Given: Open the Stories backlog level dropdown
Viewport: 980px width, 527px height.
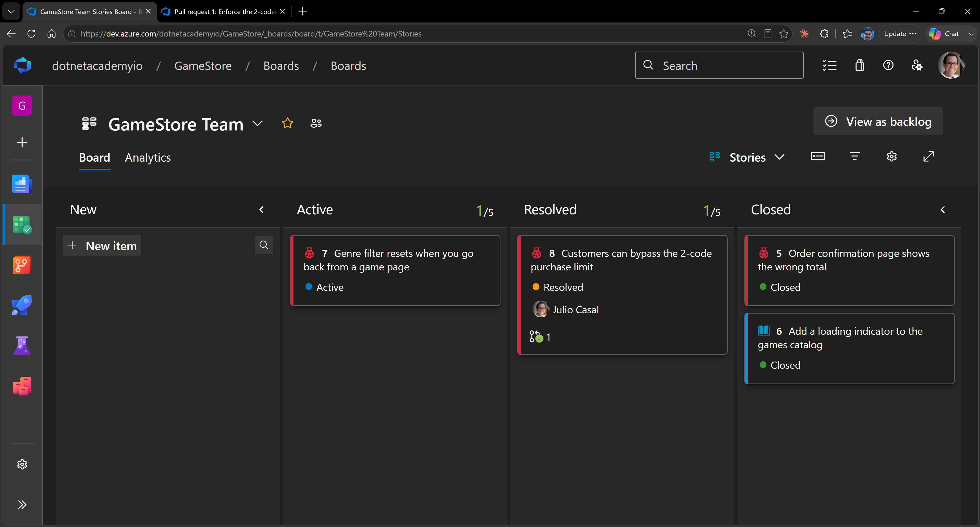Looking at the screenshot, I should 747,157.
